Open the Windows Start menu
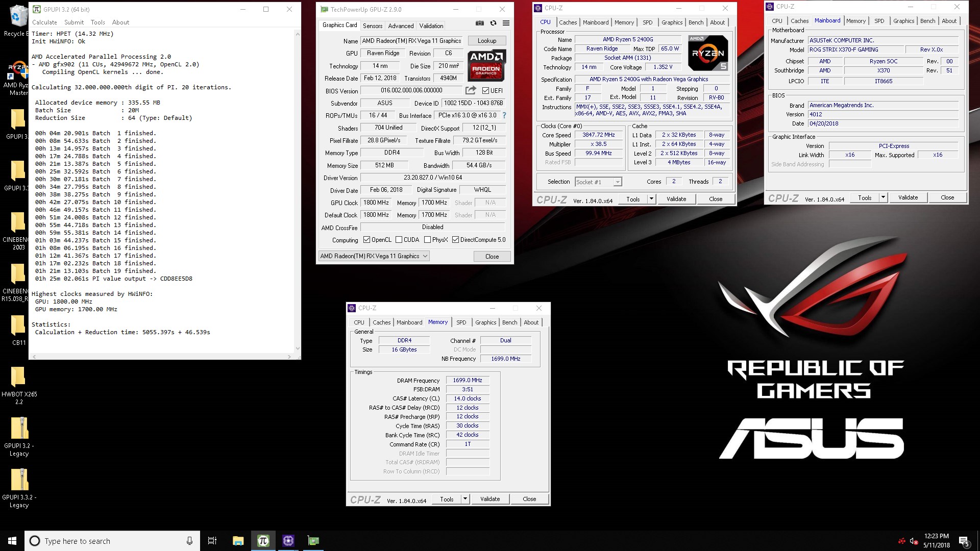This screenshot has width=980, height=551. [12, 541]
